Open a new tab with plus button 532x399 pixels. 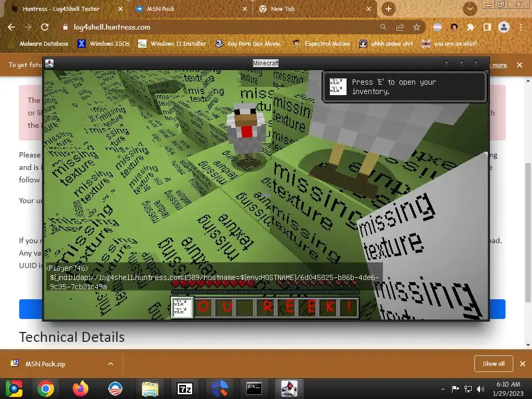(x=389, y=9)
